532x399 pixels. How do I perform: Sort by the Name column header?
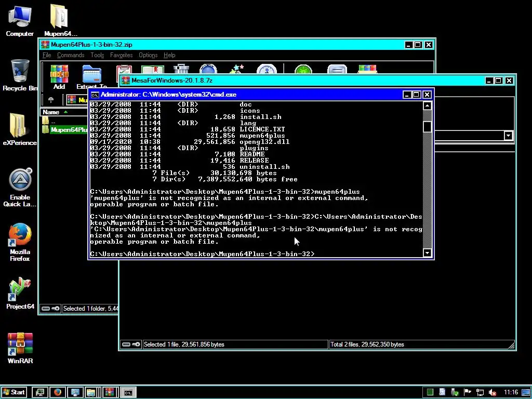64,112
